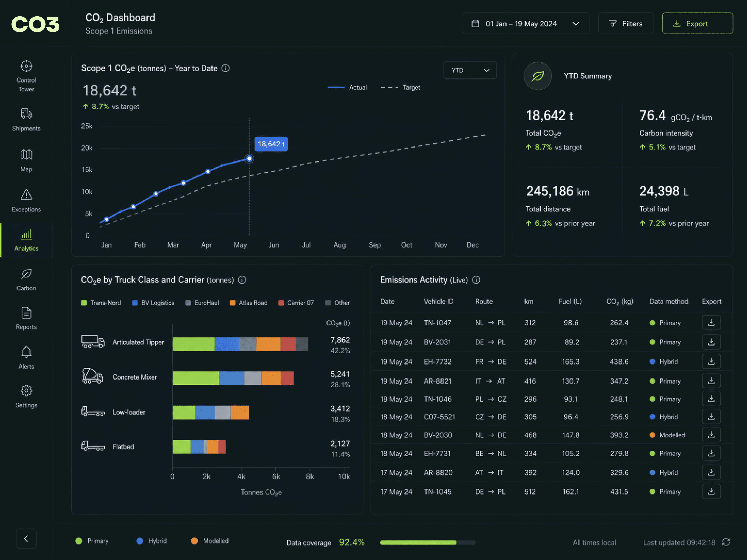The height and width of the screenshot is (560, 747).
Task: Open Exceptions page
Action: (x=26, y=201)
